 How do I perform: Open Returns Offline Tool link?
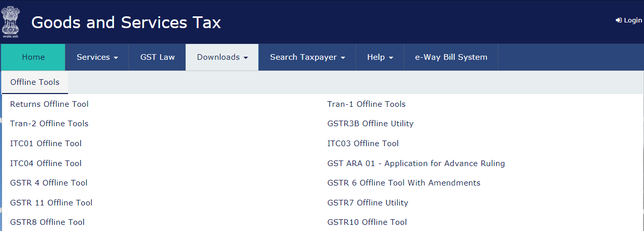[49, 104]
